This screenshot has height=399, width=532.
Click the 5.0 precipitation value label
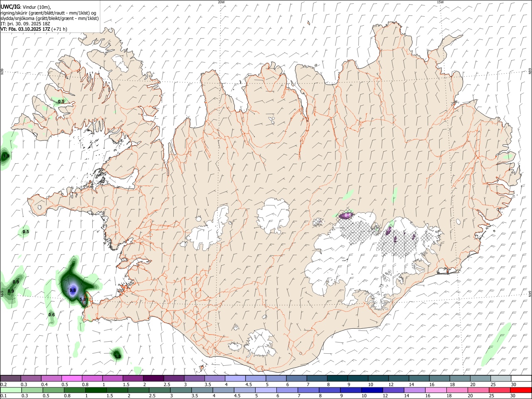(x=82, y=299)
